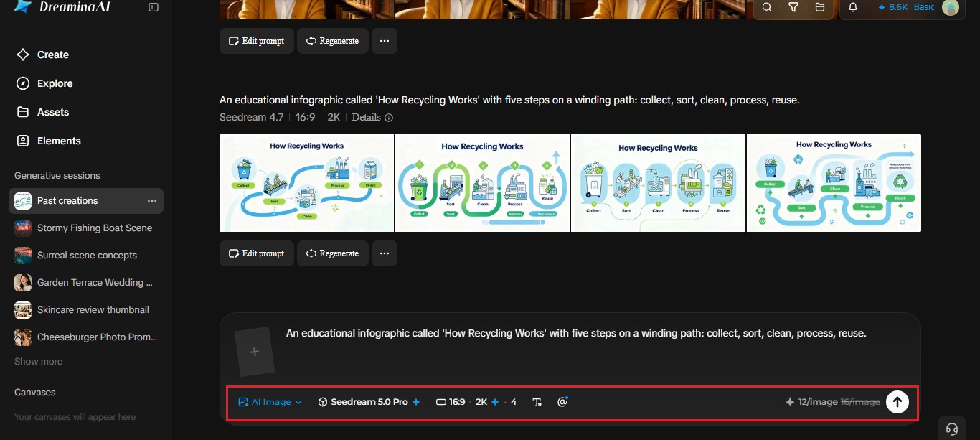980x440 pixels.
Task: Open the Seedream 5.0 Pro model selector
Action: pos(369,402)
